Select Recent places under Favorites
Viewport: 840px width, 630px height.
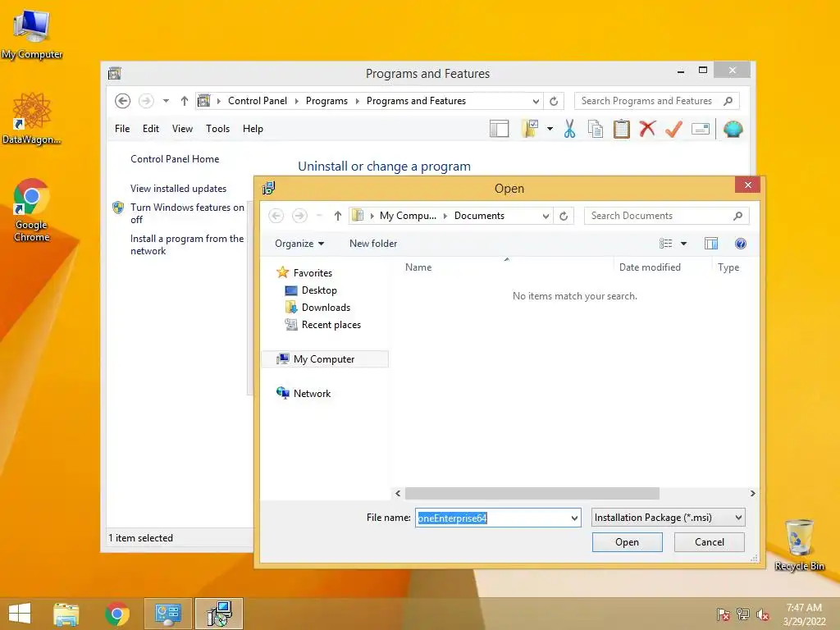point(331,325)
